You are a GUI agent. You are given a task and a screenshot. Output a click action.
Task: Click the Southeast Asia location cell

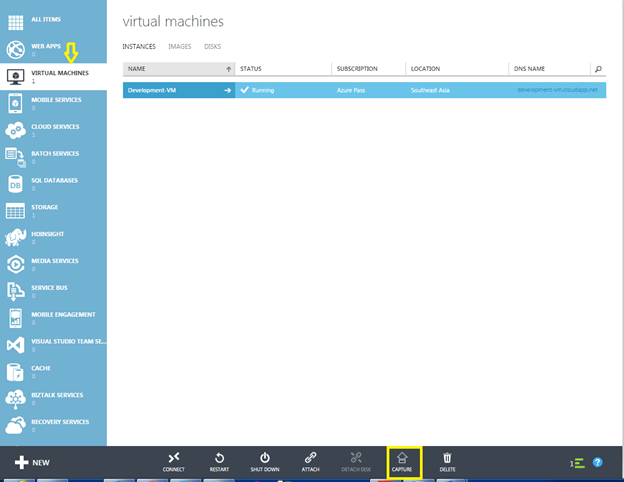(x=457, y=90)
